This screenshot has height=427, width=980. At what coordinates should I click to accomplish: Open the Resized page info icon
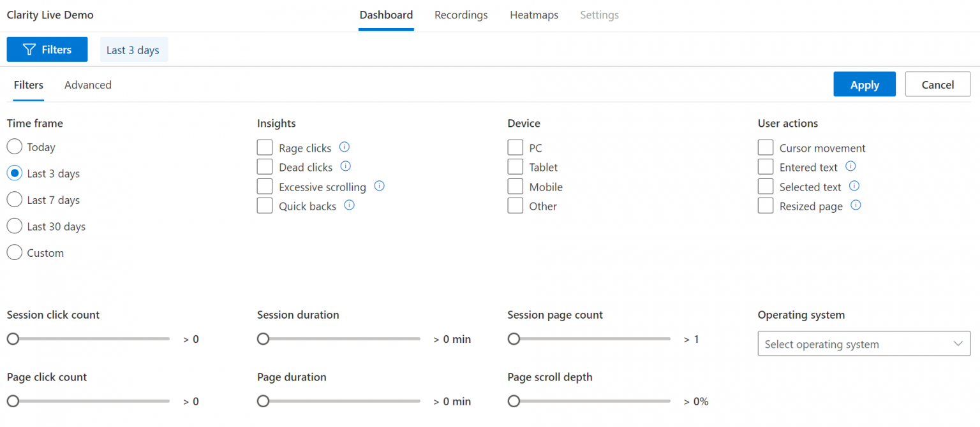(856, 205)
